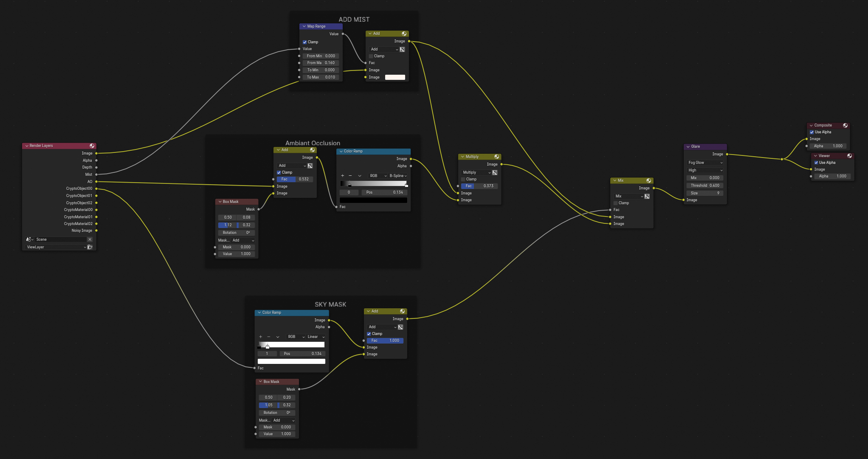Click alpha icon next to Multiply dropdown

click(x=495, y=172)
